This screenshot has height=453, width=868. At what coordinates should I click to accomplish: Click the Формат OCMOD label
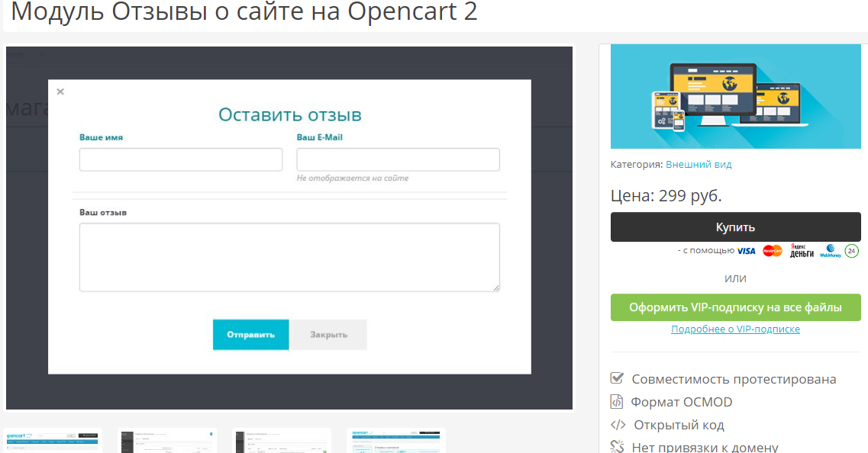click(682, 402)
